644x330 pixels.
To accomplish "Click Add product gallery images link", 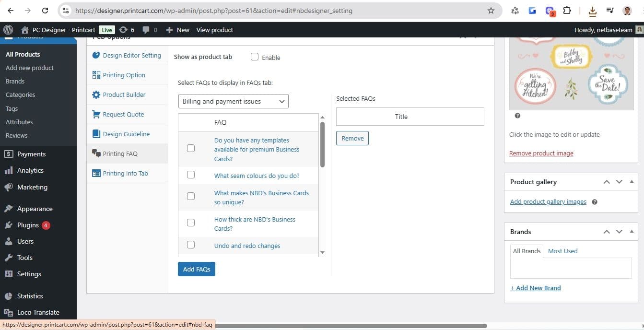I will (x=548, y=202).
